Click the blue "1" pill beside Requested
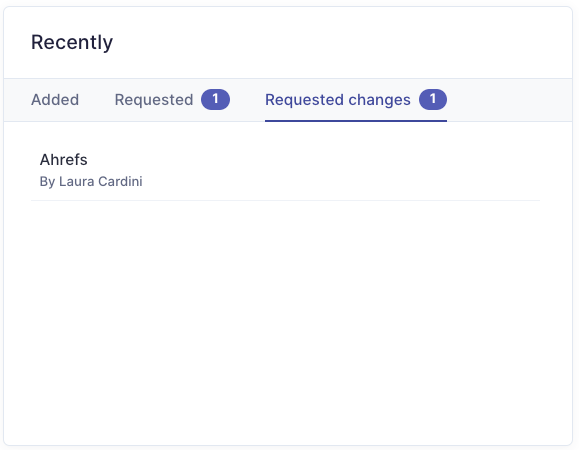This screenshot has width=579, height=450. pos(215,99)
